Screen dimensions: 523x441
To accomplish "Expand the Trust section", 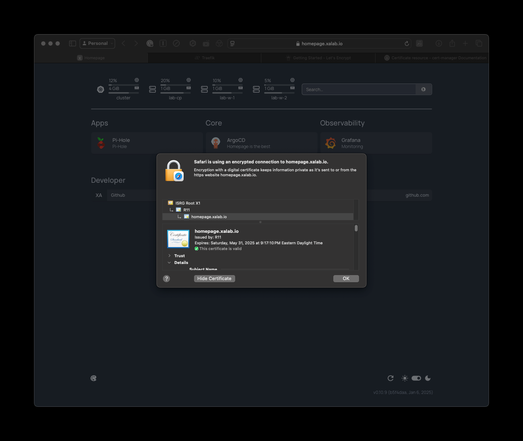I will [x=169, y=256].
